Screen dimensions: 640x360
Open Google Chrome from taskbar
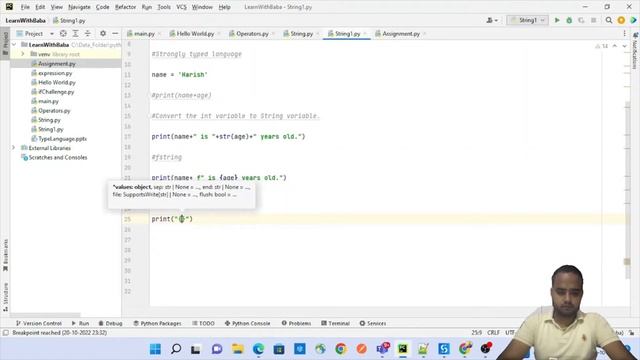click(x=341, y=349)
